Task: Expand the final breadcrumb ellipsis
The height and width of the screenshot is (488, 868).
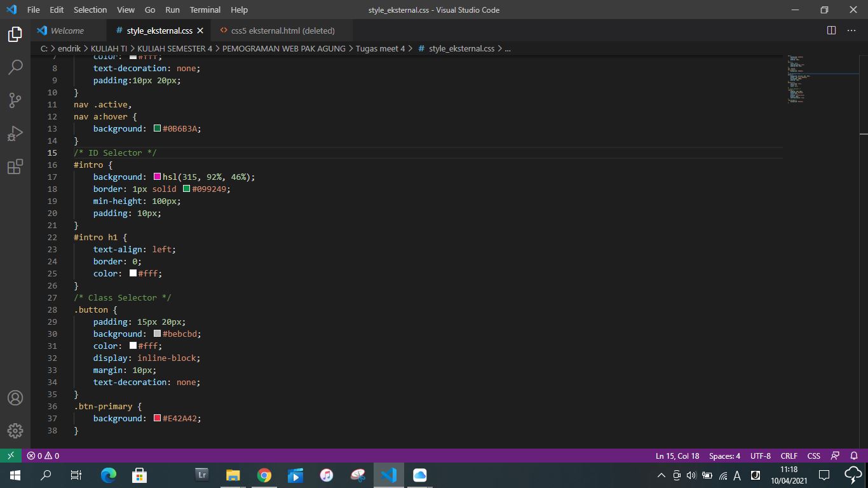Action: [506, 48]
